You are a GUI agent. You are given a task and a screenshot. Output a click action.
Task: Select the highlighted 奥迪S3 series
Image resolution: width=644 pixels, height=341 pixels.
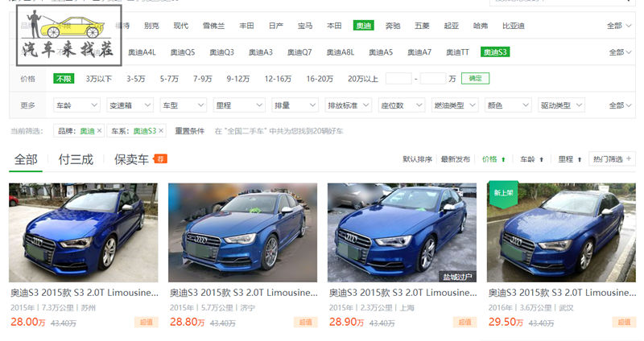[495, 52]
